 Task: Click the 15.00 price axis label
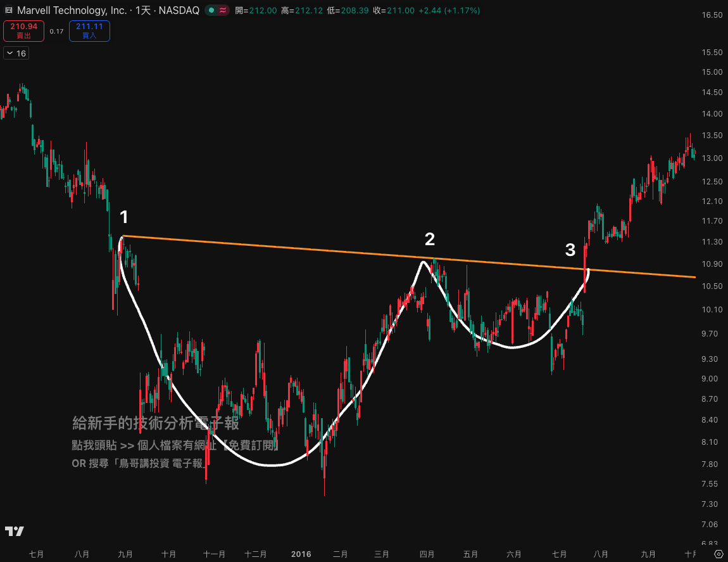712,72
